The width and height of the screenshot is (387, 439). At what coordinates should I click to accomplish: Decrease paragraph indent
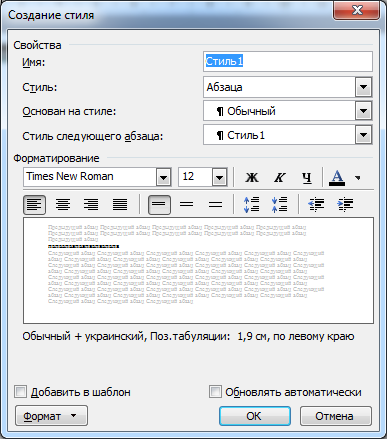[x=316, y=204]
